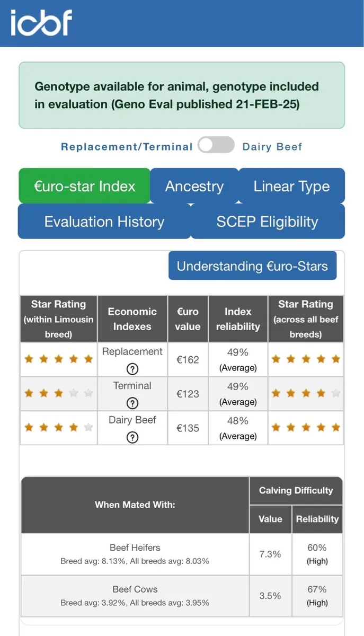The image size is (364, 636).
Task: Select the Beef Cows calving row
Action: tap(135, 595)
